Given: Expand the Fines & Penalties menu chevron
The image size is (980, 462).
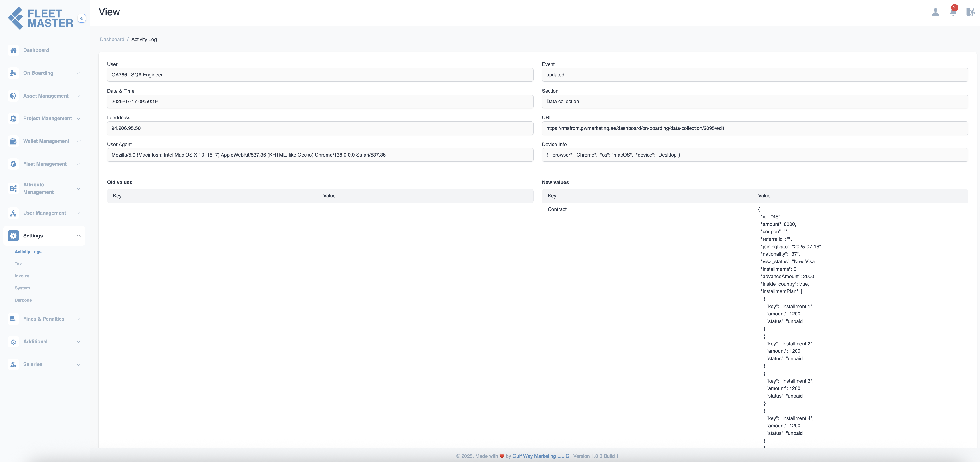Looking at the screenshot, I should (78, 319).
